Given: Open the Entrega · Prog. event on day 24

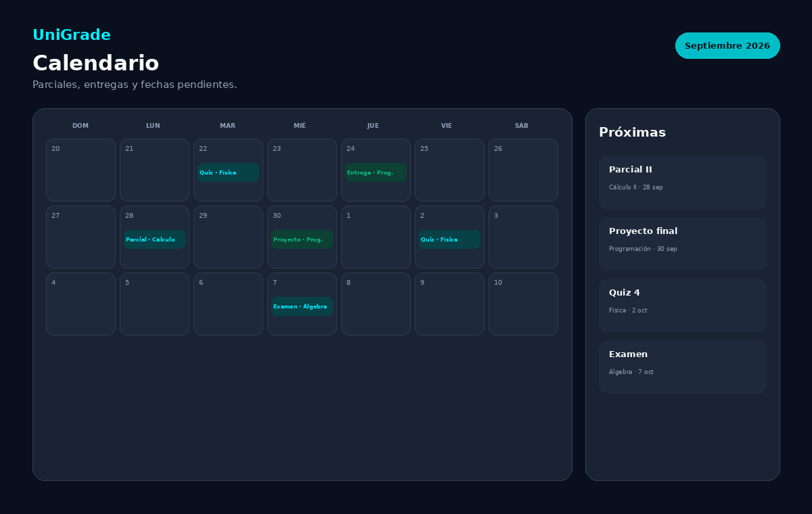Looking at the screenshot, I should [x=376, y=172].
